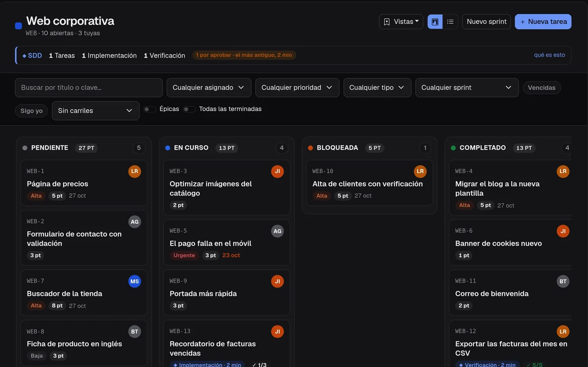
Task: Filter by 1 Tareas SDD stage
Action: pyautogui.click(x=62, y=55)
